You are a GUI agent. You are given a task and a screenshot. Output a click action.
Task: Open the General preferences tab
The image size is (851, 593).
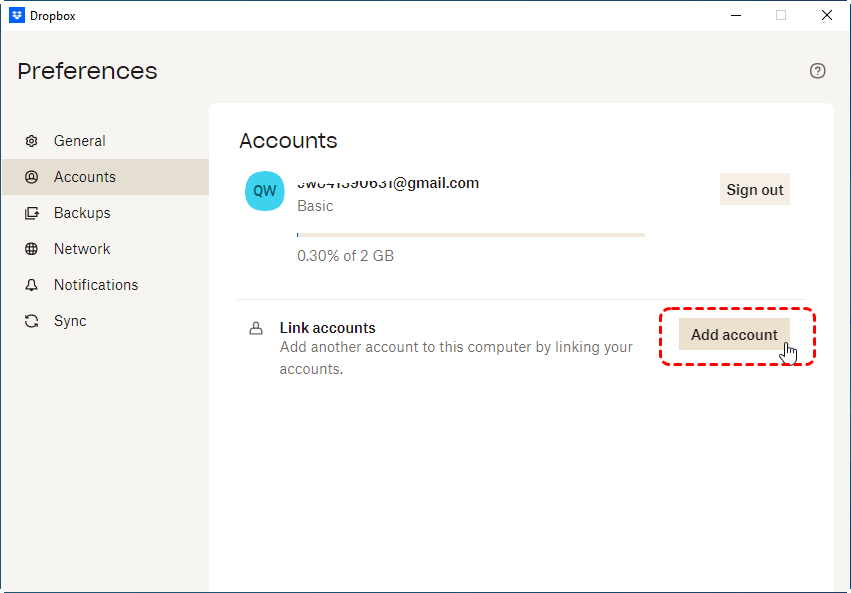(x=80, y=141)
